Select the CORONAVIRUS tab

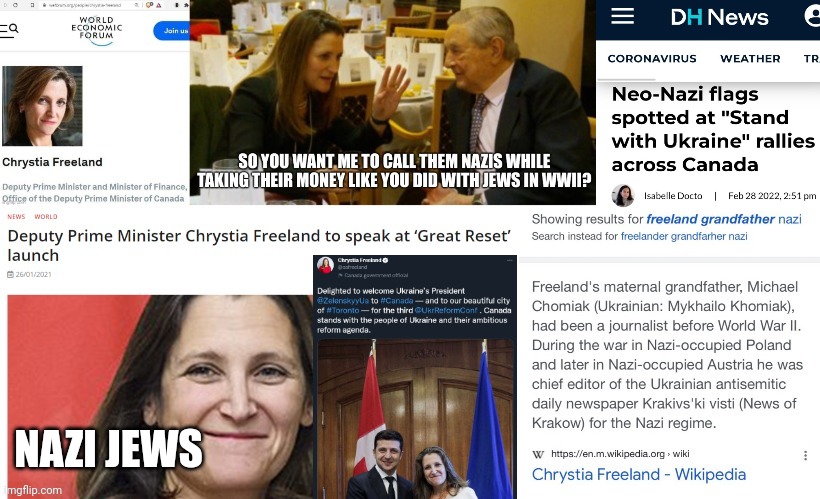coord(652,59)
